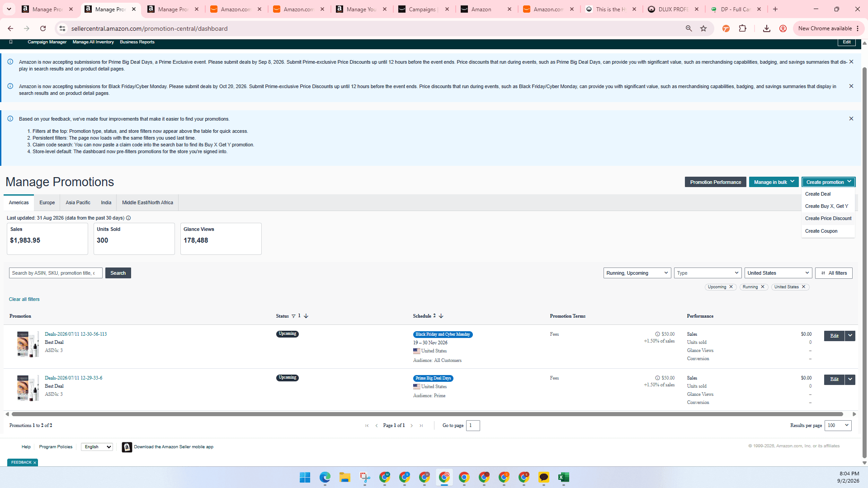Image resolution: width=868 pixels, height=488 pixels.
Task: Close the FEEDBACK tab widget
Action: 34,463
